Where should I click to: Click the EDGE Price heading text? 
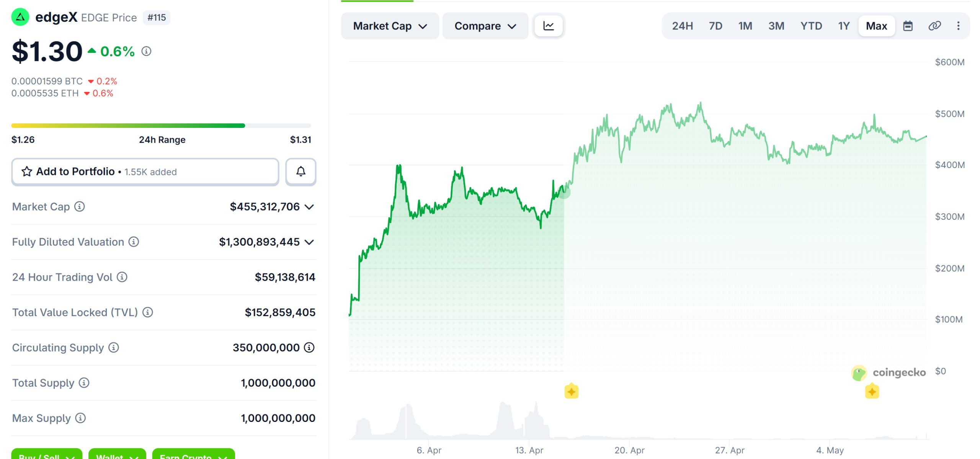109,18
